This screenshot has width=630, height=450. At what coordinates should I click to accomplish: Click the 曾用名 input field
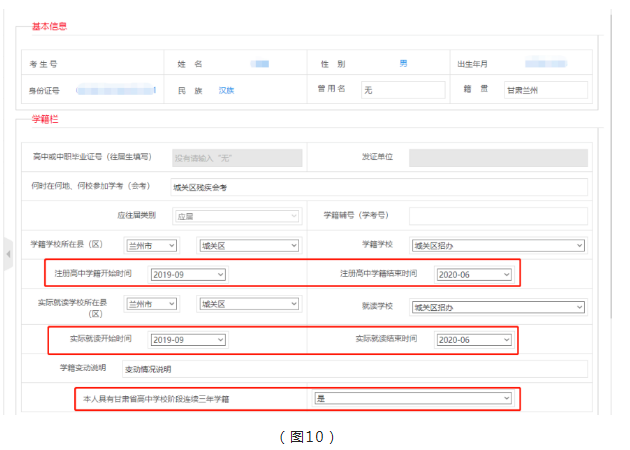(403, 90)
